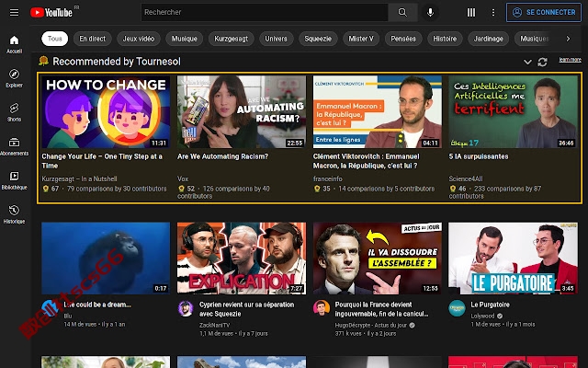
Task: Select the Tous filter chip
Action: 55,39
